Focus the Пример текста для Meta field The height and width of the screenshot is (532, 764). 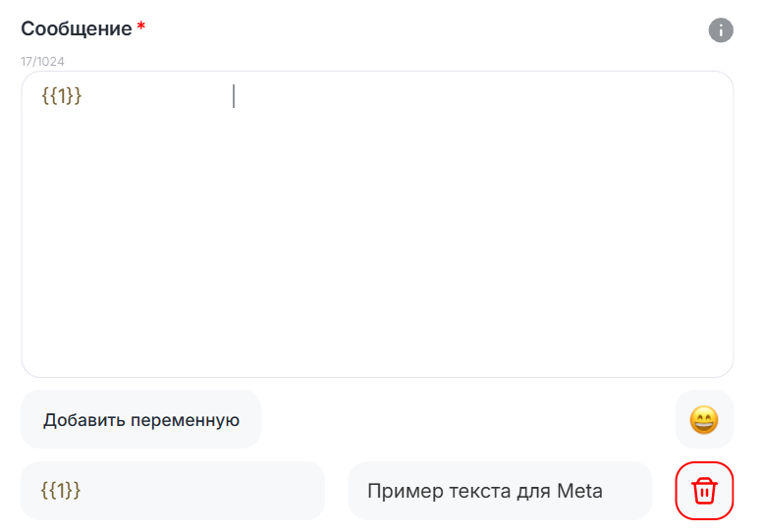(x=499, y=490)
